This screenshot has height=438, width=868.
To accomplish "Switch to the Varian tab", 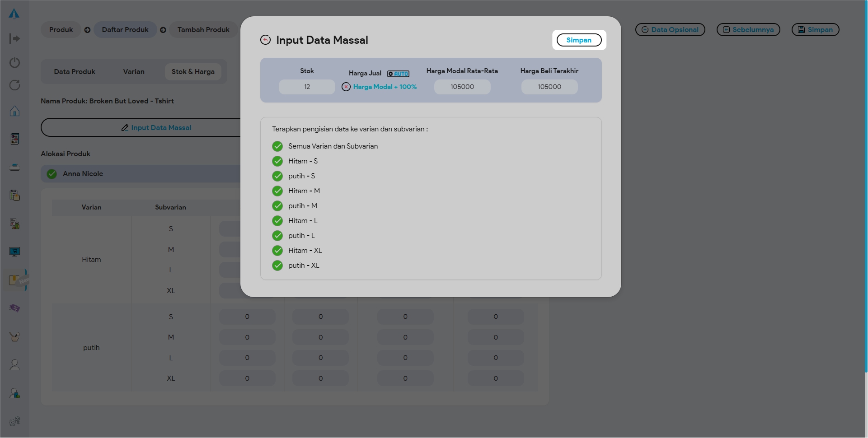I will pos(134,72).
